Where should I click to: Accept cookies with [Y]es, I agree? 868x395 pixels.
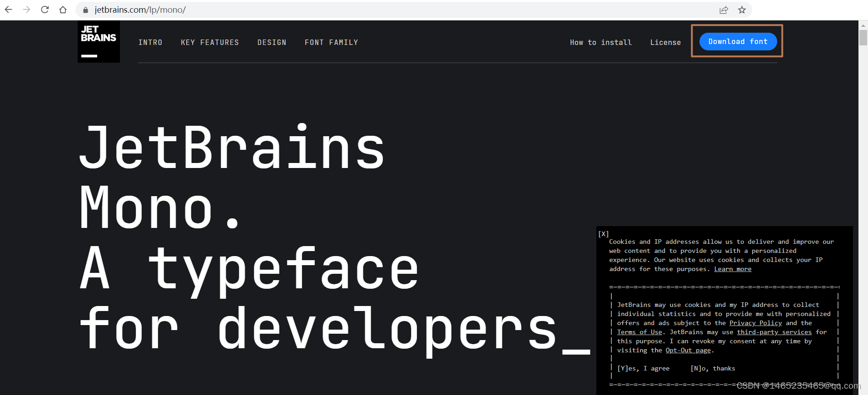(x=643, y=369)
